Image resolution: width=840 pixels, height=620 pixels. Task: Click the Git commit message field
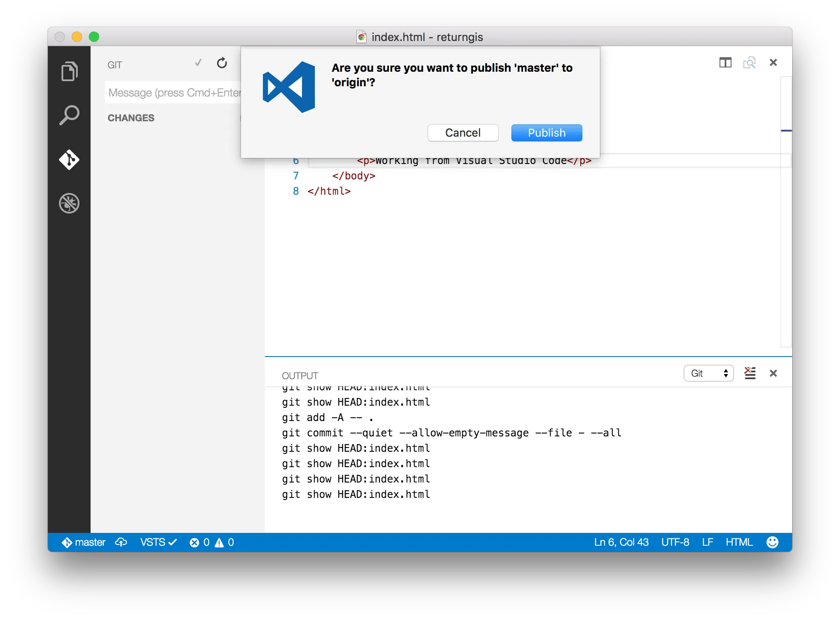tap(173, 93)
